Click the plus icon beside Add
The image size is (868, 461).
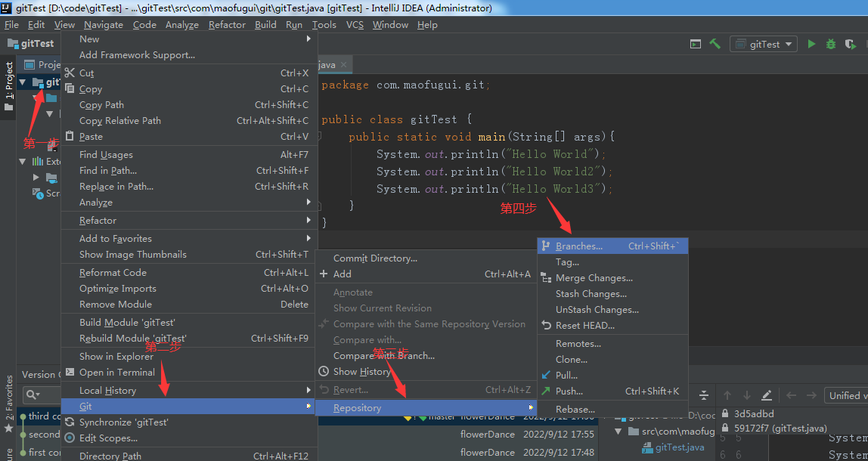(324, 274)
